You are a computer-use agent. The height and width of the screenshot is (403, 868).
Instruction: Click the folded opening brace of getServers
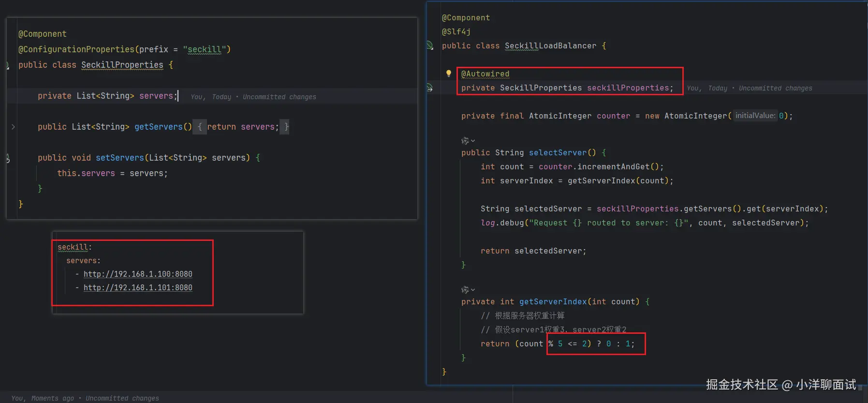click(199, 127)
